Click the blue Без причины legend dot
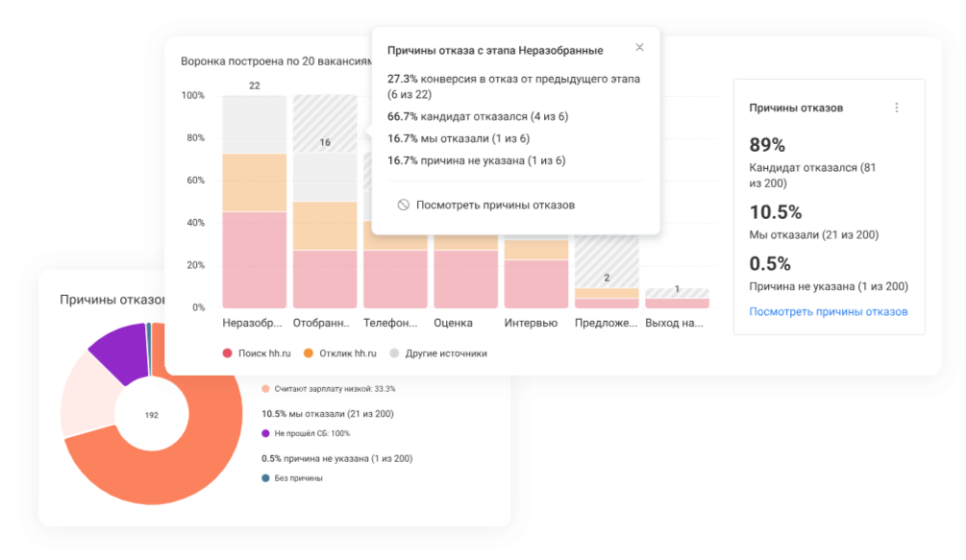This screenshot has width=966, height=560. [x=266, y=478]
